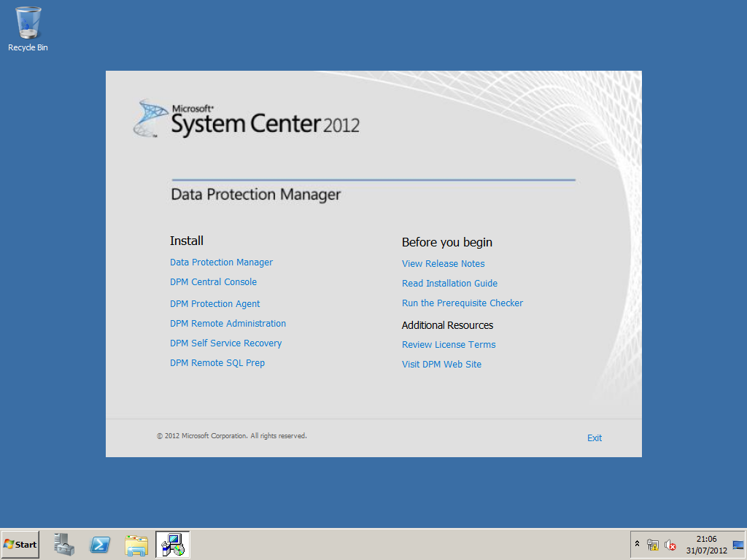Select the DPM setup taskbar icon

coord(172,544)
